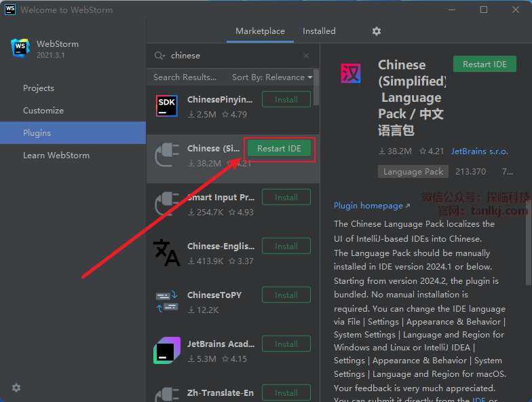
Task: Open options gear at bottom left
Action: (16, 388)
